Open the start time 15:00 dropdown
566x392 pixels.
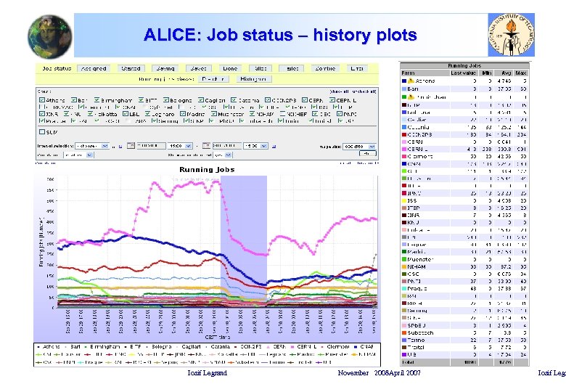click(180, 146)
